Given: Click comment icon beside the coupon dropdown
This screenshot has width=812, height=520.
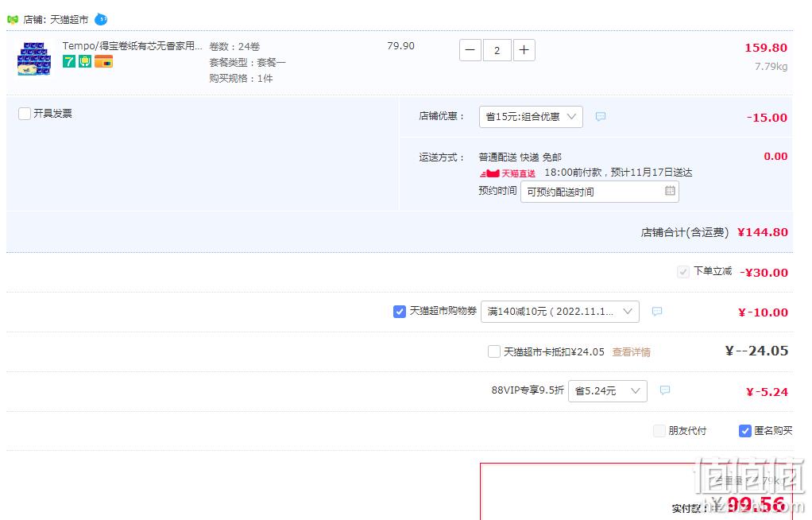Looking at the screenshot, I should pyautogui.click(x=657, y=312).
